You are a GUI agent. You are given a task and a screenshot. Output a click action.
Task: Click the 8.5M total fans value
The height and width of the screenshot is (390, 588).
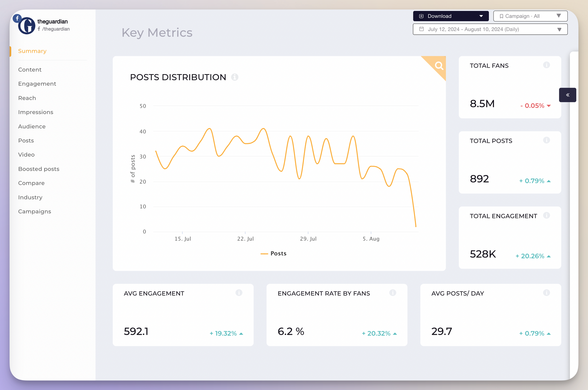(482, 103)
